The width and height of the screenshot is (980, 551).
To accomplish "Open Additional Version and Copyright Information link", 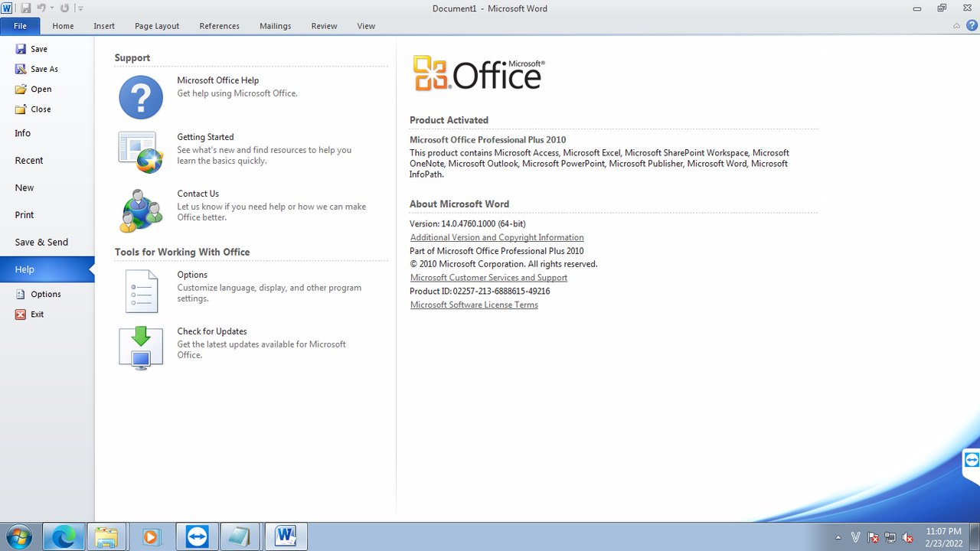I will pos(497,237).
